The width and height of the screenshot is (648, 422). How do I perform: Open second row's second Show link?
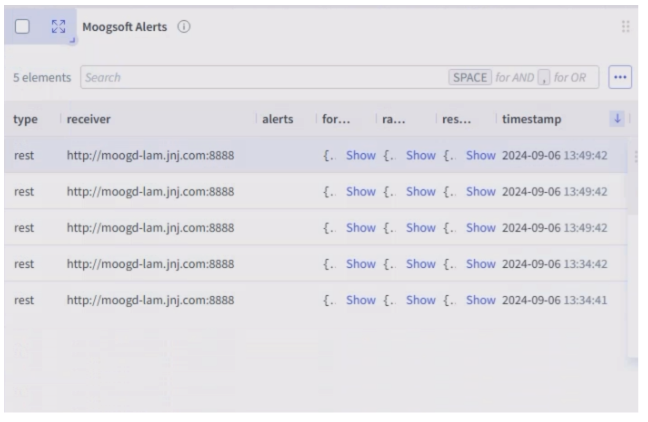coord(421,192)
